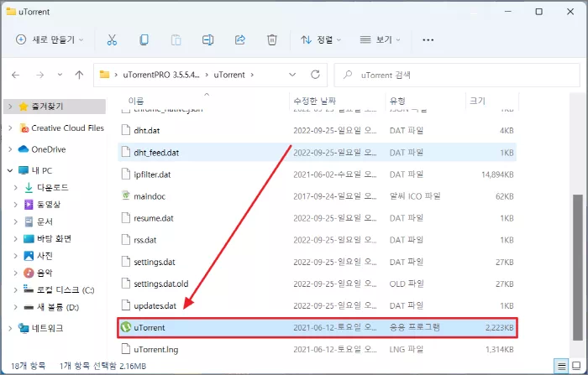Click the Share icon in toolbar
Screen dimensions: 588x375
(240, 39)
